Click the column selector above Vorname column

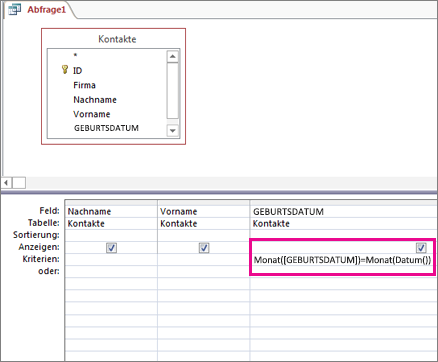pos(203,203)
